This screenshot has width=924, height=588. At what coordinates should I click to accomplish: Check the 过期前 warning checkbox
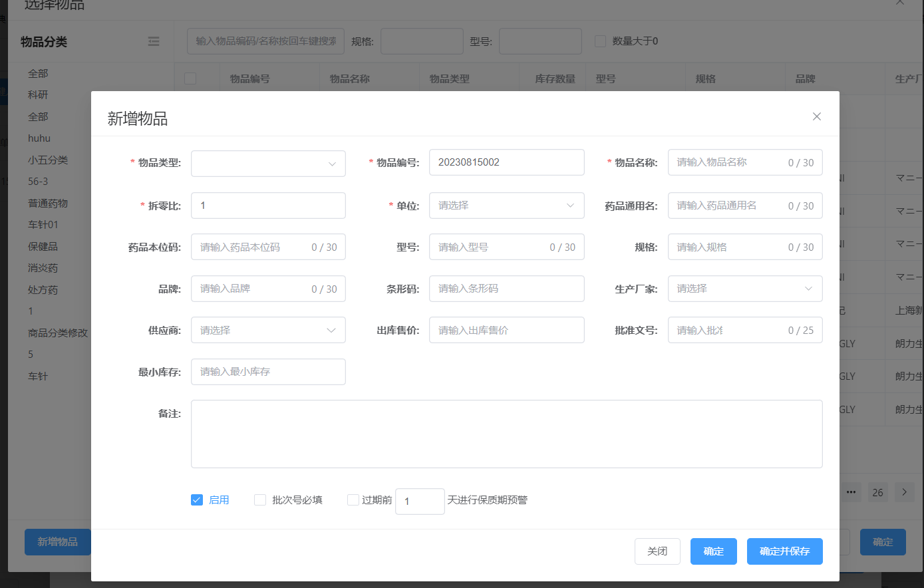[x=353, y=500]
